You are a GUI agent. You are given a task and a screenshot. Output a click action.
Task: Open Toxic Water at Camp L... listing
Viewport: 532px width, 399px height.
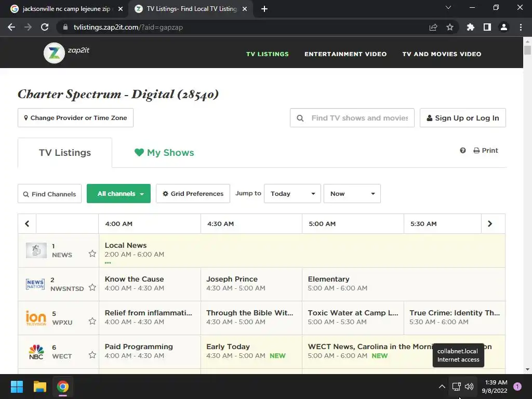(353, 318)
